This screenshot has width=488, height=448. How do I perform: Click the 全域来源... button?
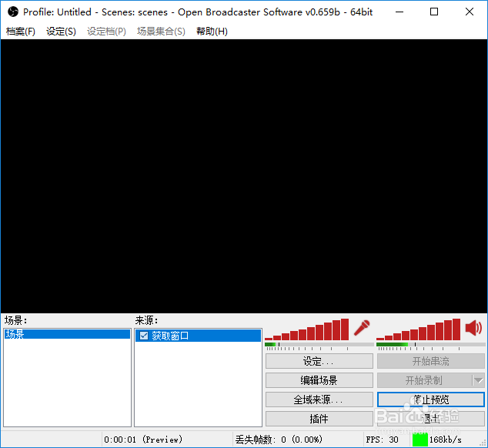click(x=319, y=400)
